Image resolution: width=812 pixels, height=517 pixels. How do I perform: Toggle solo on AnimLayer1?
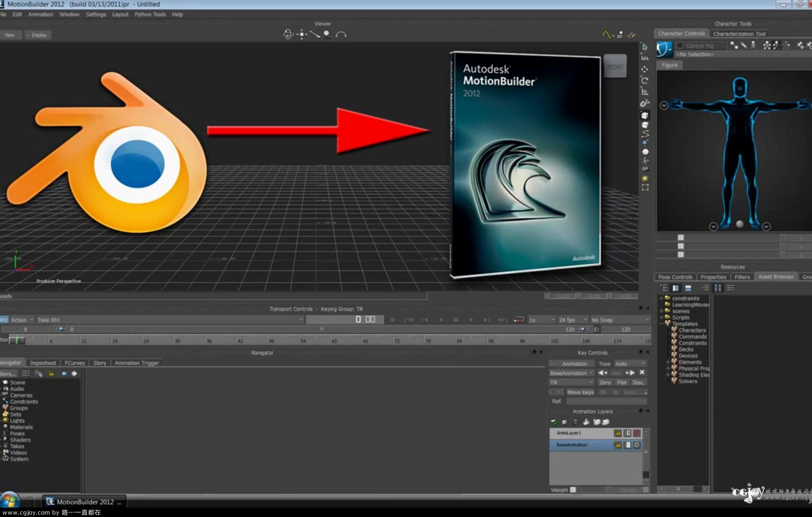(628, 433)
